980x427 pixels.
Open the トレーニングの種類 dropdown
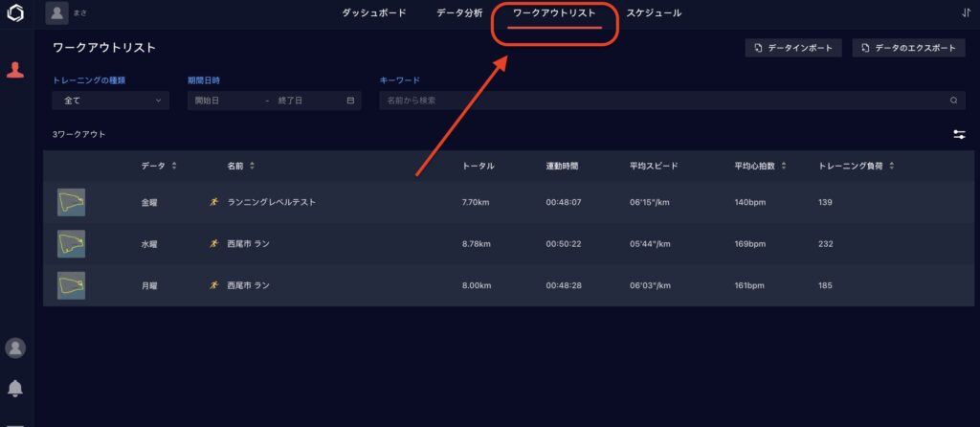pos(111,101)
